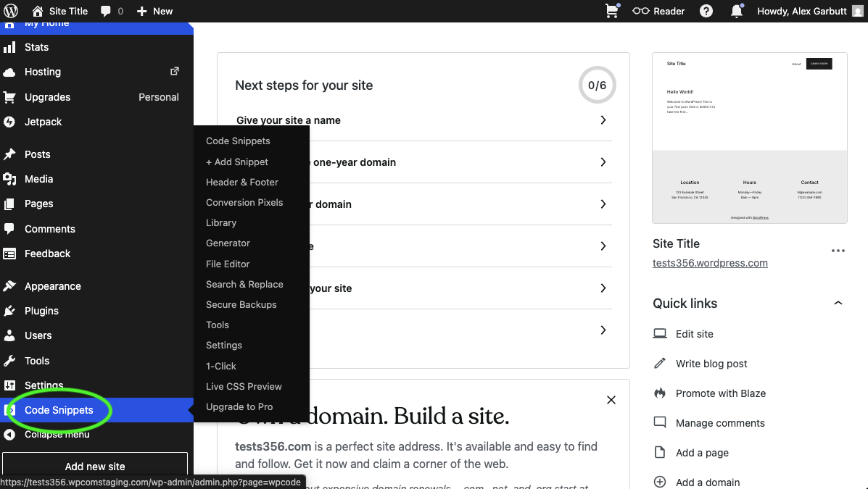The image size is (868, 489).
Task: Click the Users person icon
Action: point(9,335)
